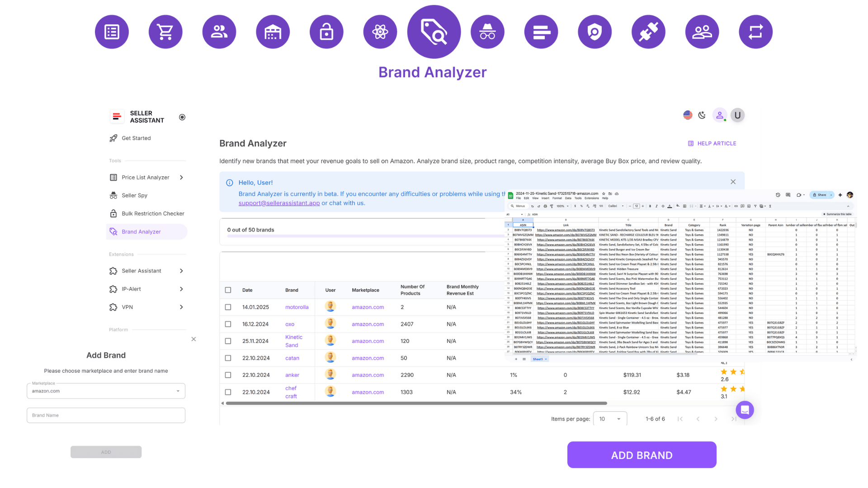Select the Sheet1 tab in the spreadsheet preview

538,359
